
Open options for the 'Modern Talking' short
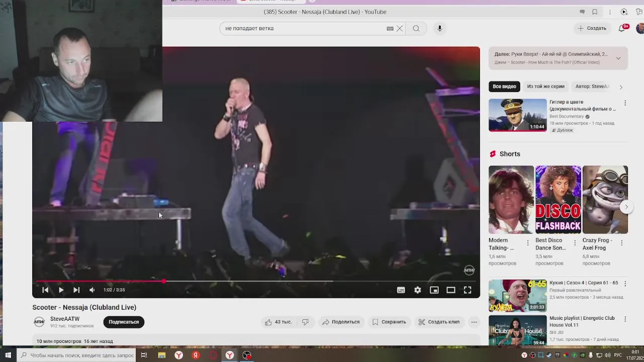click(x=528, y=243)
